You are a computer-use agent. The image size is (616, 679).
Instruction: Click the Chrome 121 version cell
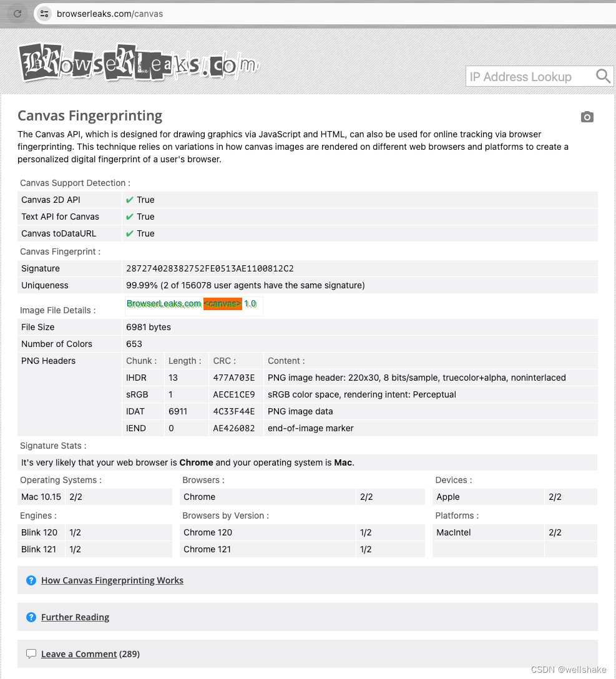click(x=268, y=549)
